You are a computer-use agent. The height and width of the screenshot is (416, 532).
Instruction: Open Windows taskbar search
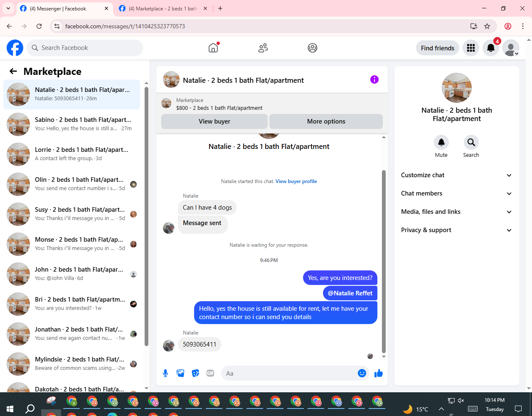tap(30, 409)
